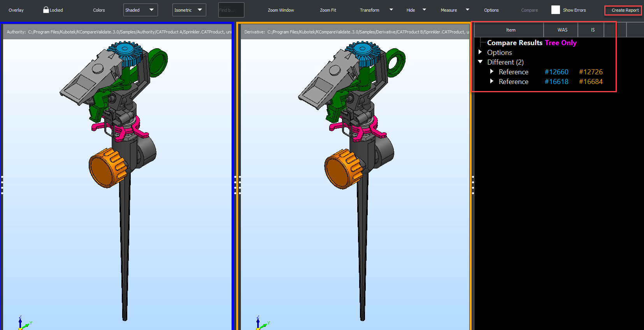Expand the Reference row with #12660
This screenshot has height=330, width=644.
(x=492, y=72)
